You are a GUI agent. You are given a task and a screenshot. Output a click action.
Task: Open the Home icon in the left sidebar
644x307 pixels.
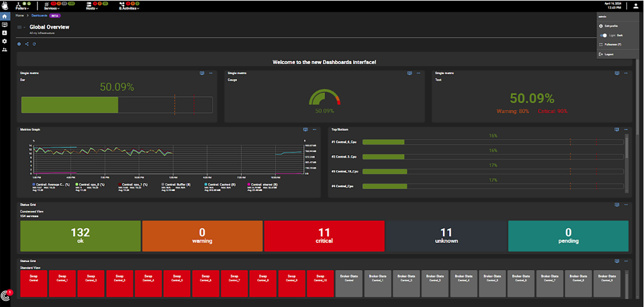pyautogui.click(x=5, y=16)
